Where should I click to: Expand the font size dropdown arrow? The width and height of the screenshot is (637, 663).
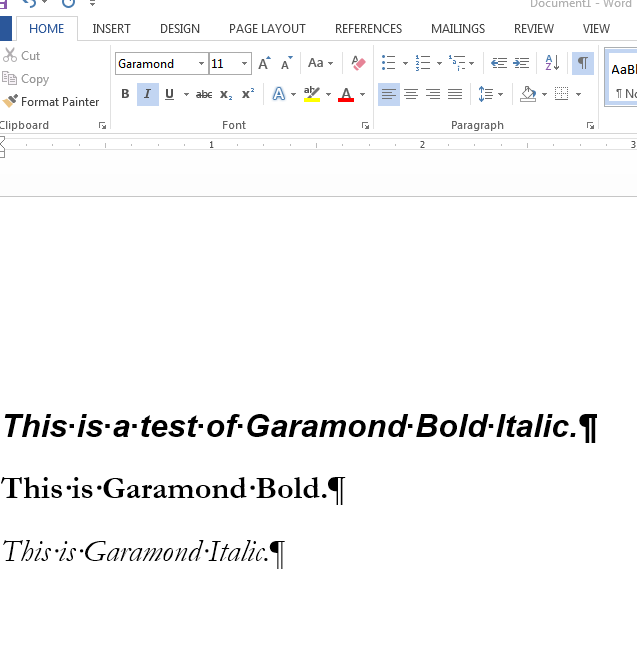tap(244, 63)
